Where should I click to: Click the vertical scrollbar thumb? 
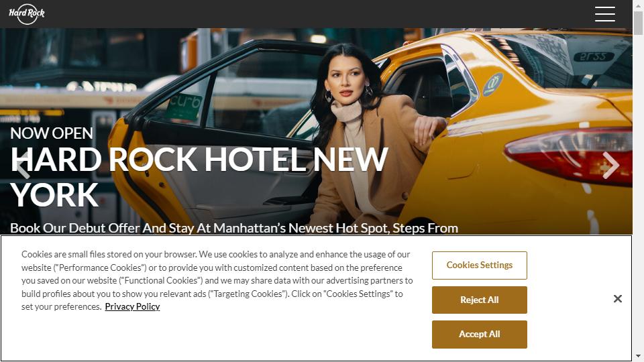point(638,23)
